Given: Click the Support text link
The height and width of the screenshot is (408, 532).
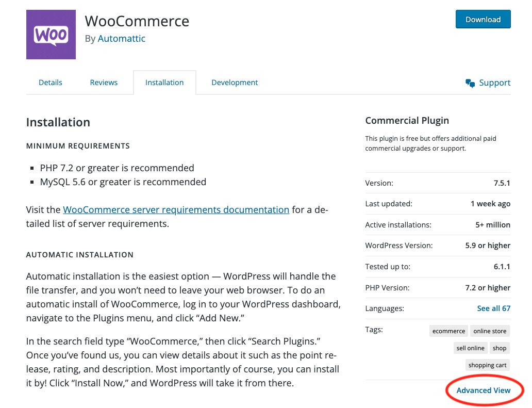Looking at the screenshot, I should pos(494,83).
